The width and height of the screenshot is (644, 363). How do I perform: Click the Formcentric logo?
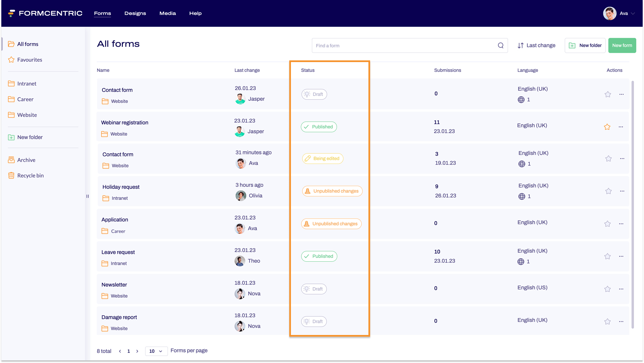[44, 13]
